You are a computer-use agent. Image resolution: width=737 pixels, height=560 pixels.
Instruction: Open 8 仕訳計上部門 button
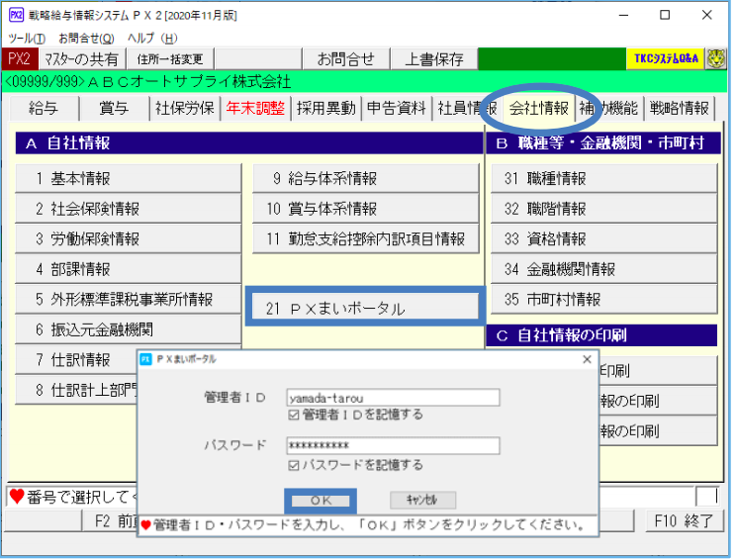(x=76, y=390)
